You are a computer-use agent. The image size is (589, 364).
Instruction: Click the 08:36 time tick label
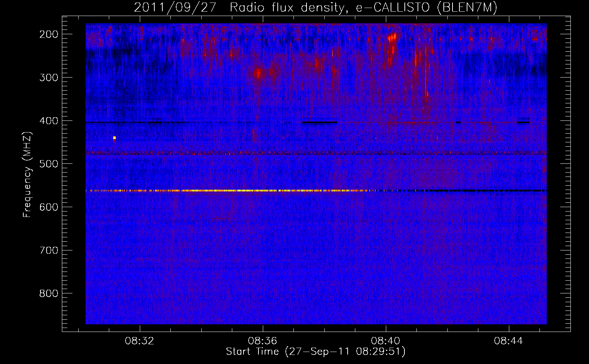point(262,341)
